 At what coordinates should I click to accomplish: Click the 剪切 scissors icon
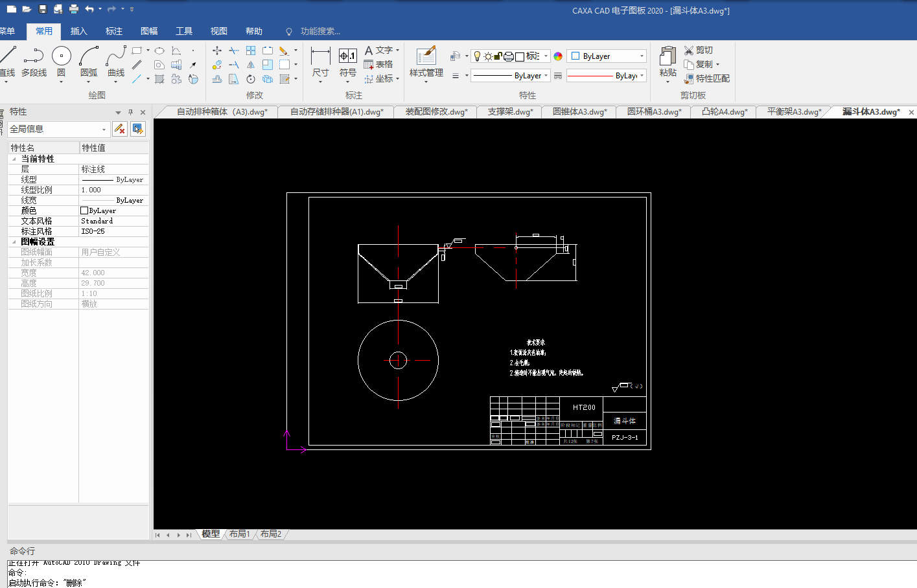click(x=689, y=50)
